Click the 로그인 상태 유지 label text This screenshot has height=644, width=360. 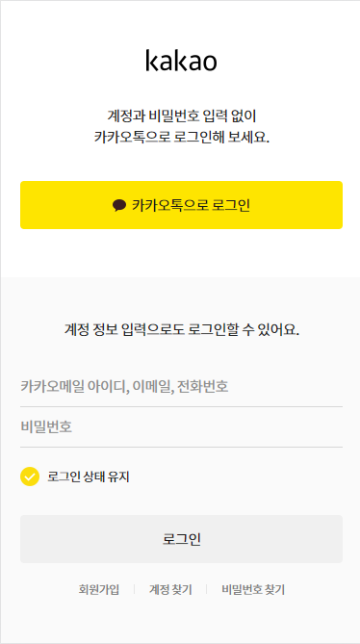click(89, 477)
